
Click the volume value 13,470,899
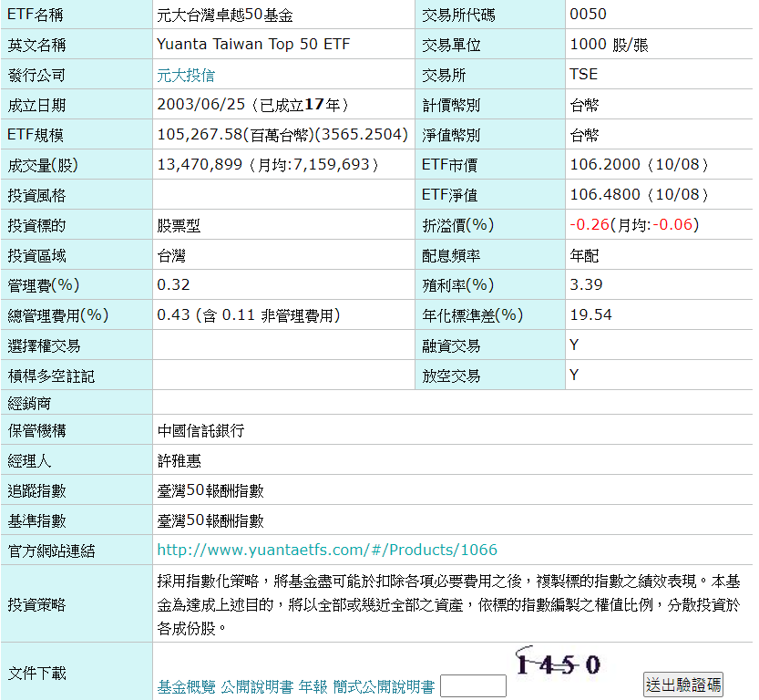(200, 165)
